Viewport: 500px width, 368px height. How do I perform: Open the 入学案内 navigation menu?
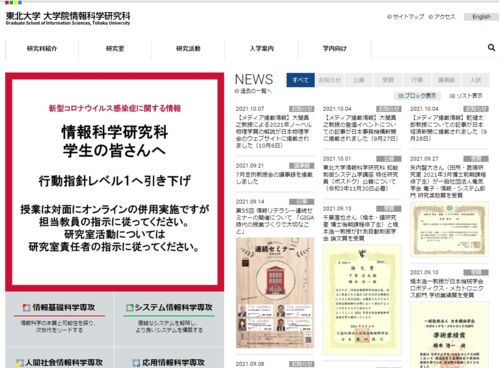click(x=262, y=49)
